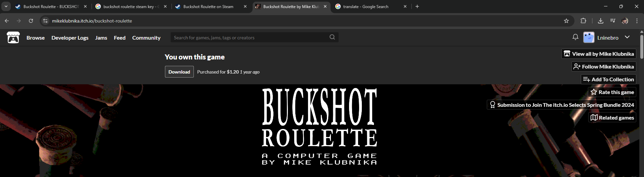The image size is (644, 177).
Task: Open the Browse menu item
Action: (x=36, y=38)
